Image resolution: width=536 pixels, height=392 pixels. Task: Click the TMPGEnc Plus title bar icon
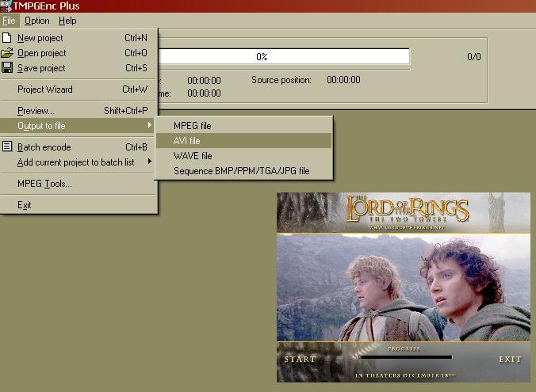click(6, 6)
